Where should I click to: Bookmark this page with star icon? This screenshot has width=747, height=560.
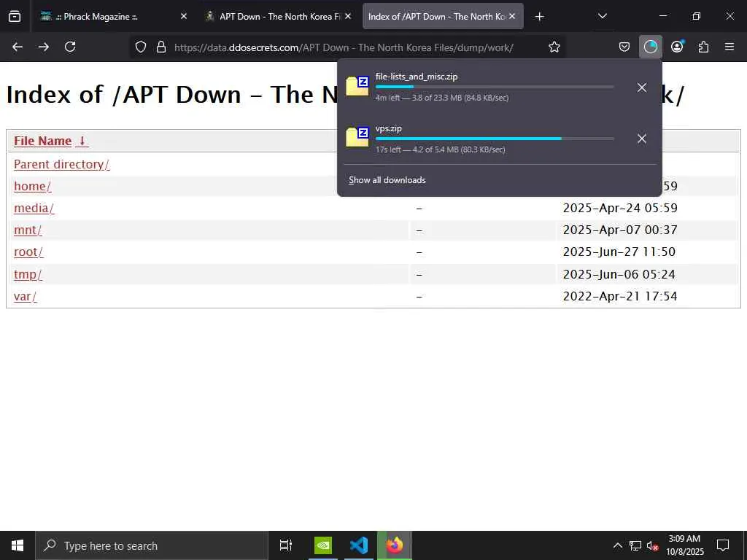click(x=554, y=47)
